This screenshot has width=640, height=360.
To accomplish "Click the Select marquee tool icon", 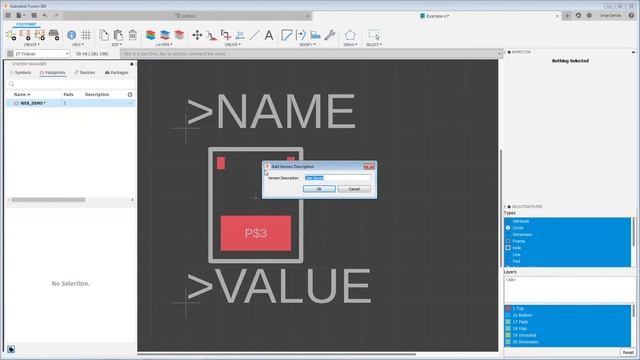I will point(373,35).
